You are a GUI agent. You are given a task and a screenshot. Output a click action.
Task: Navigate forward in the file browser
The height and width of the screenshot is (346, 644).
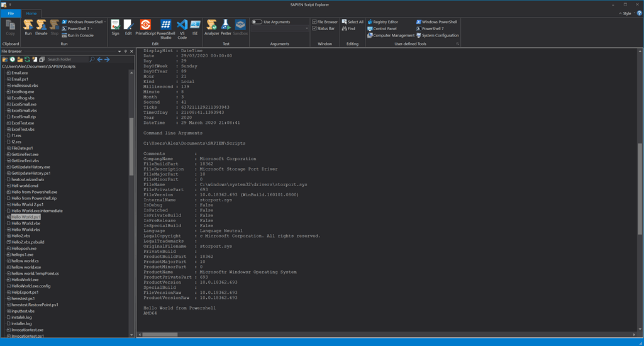107,59
